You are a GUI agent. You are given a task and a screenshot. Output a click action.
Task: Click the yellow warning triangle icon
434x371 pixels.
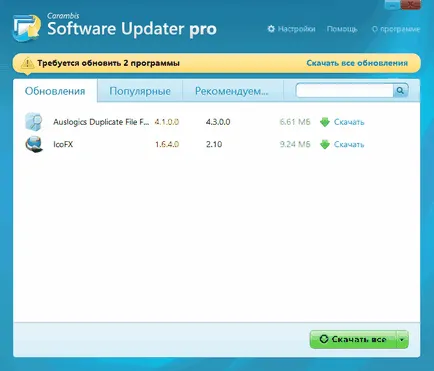[27, 63]
